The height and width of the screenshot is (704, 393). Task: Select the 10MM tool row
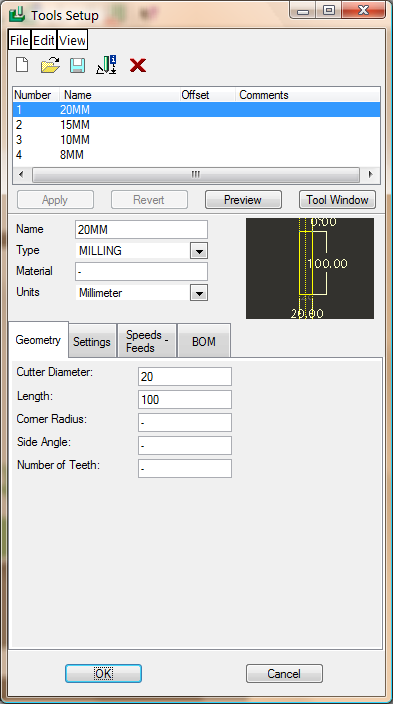pyautogui.click(x=197, y=140)
